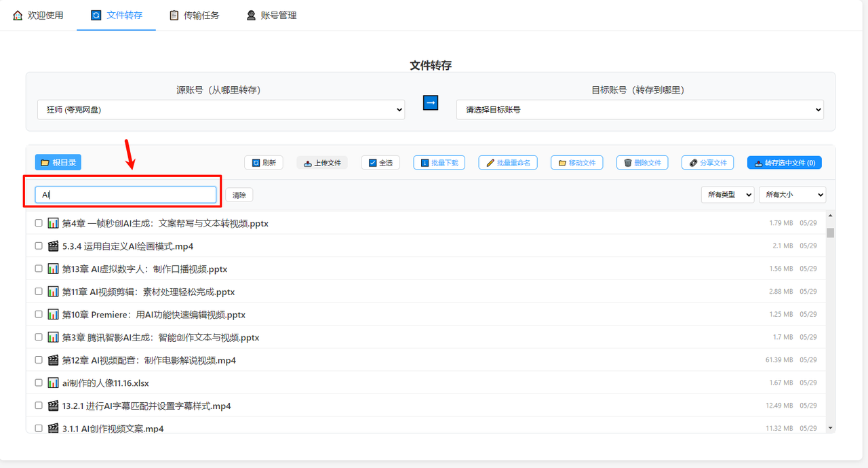Click the 根目录 root folder button

tap(58, 163)
